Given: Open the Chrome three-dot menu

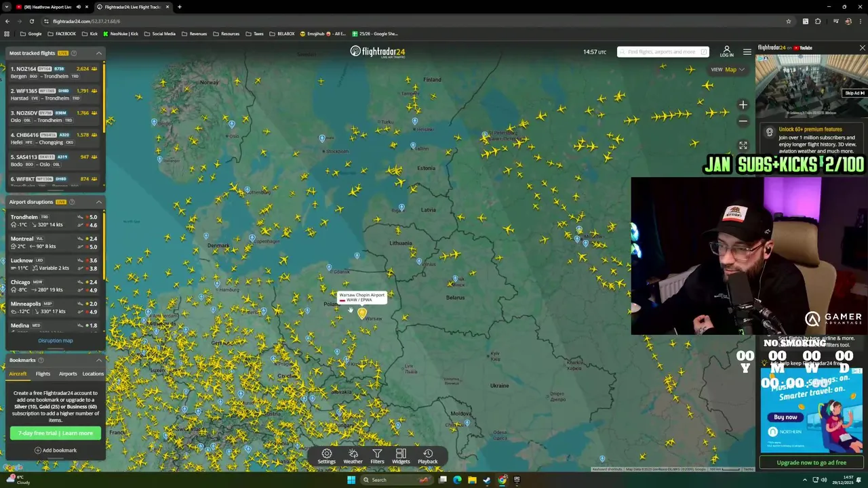Looking at the screenshot, I should point(861,21).
